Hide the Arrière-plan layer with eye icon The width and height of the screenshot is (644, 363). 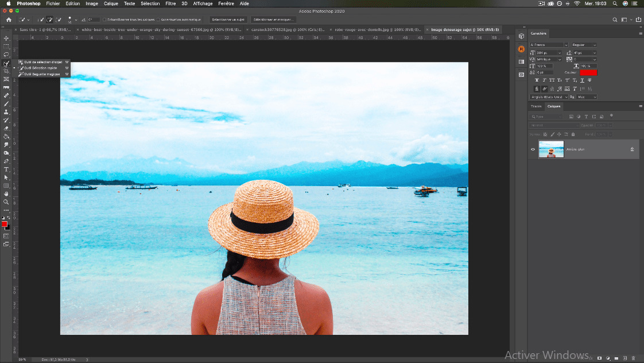(x=533, y=149)
